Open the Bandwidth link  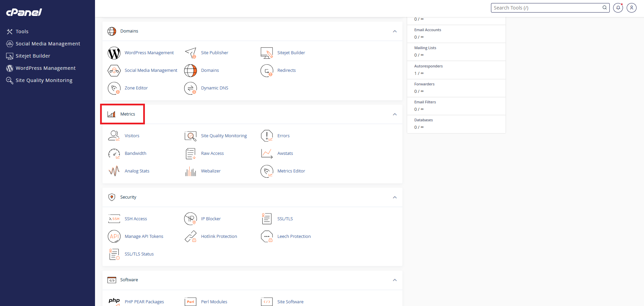point(135,154)
